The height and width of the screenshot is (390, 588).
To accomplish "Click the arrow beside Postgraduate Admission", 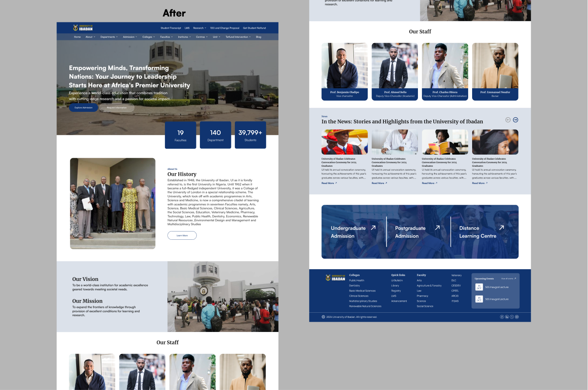I will 437,228.
